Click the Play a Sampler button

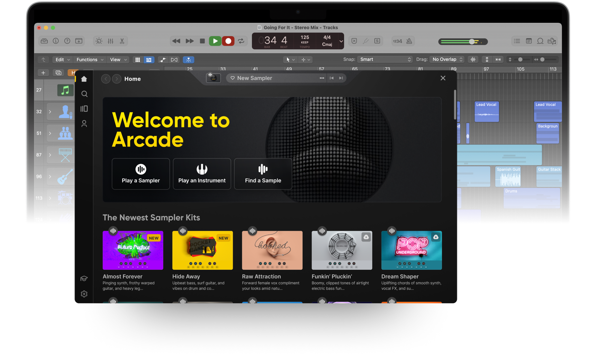pos(141,174)
